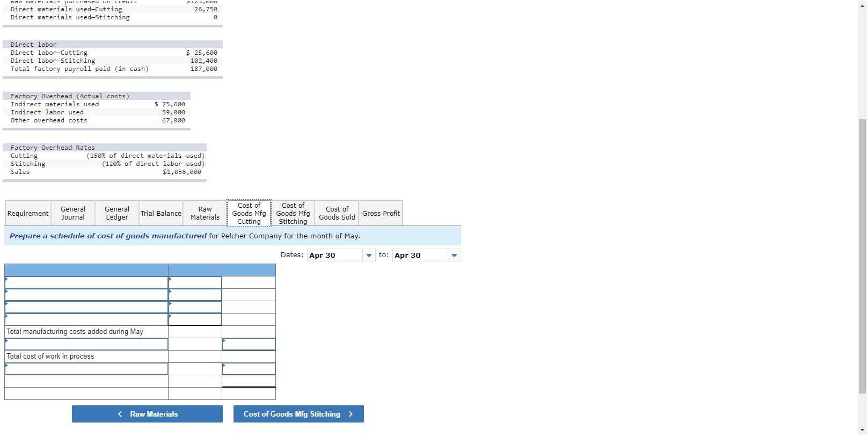Click 'Direct materials used—Cutting' text
Viewport: 868px width, 437px height.
[67, 9]
